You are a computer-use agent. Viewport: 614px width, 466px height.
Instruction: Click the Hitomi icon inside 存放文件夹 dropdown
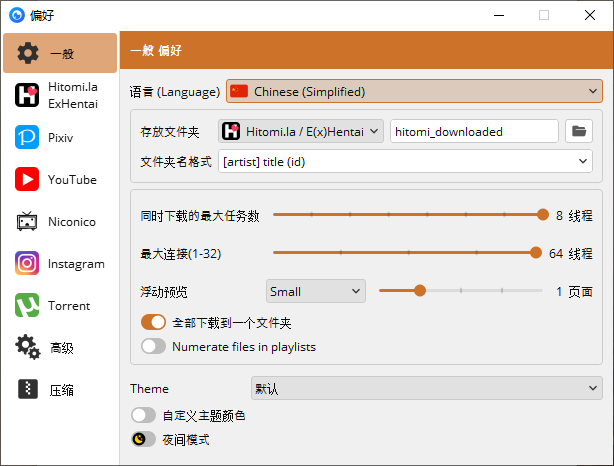coord(231,131)
